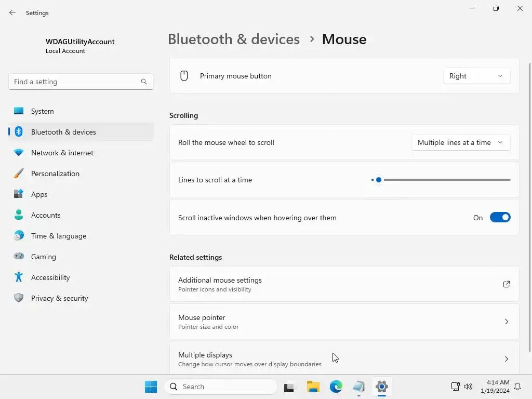Image resolution: width=532 pixels, height=399 pixels.
Task: Click the search magnifier in Find a setting
Action: point(144,82)
